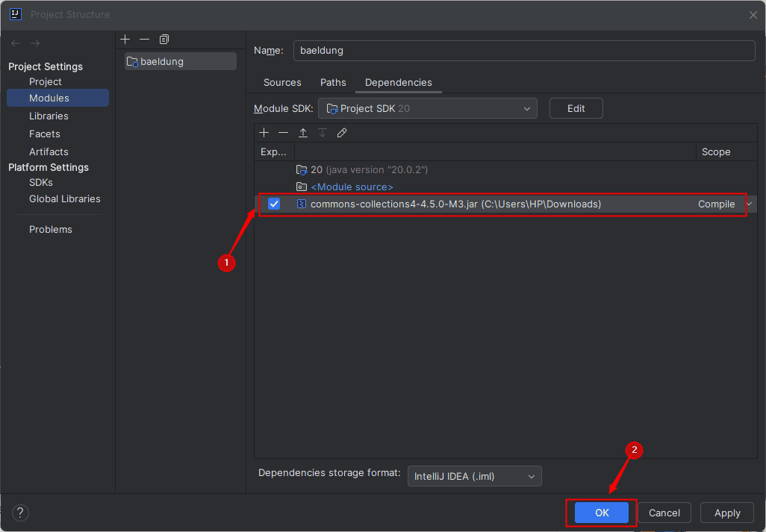Open Libraries settings

point(49,116)
